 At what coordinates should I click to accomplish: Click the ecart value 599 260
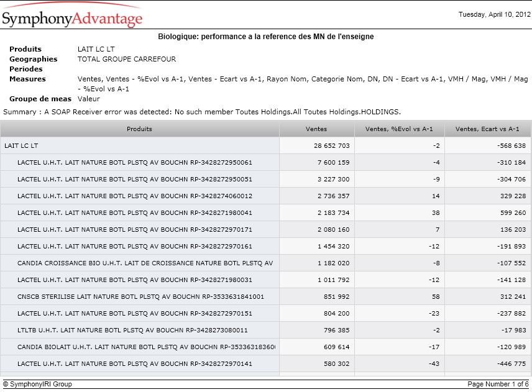click(513, 212)
